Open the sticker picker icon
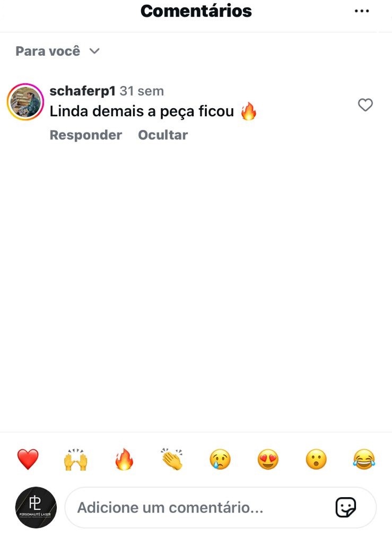This screenshot has height=538, width=392. [346, 507]
